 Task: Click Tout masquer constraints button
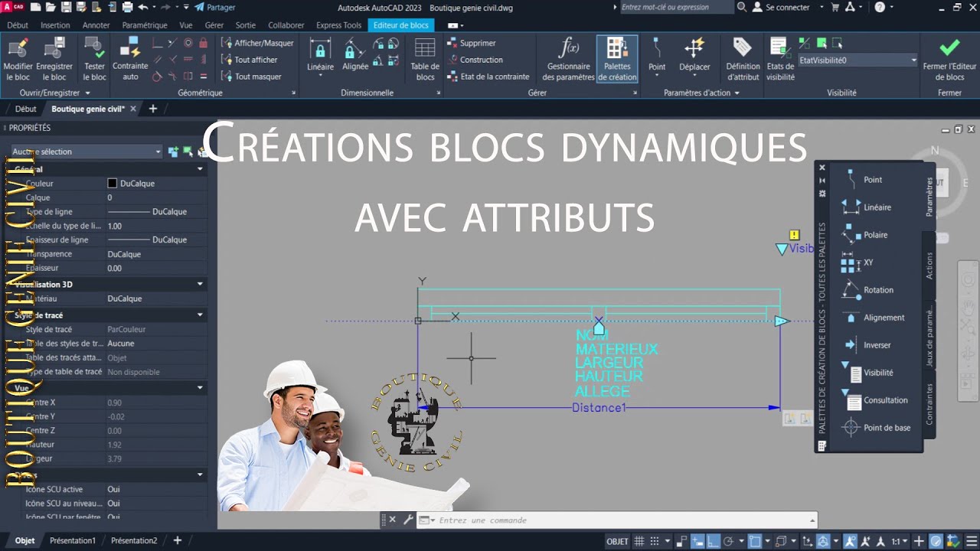pos(252,77)
